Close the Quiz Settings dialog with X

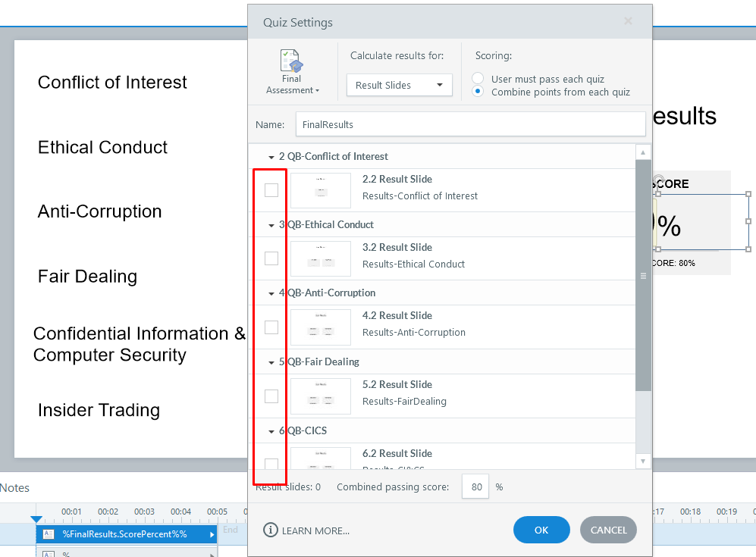pos(628,21)
